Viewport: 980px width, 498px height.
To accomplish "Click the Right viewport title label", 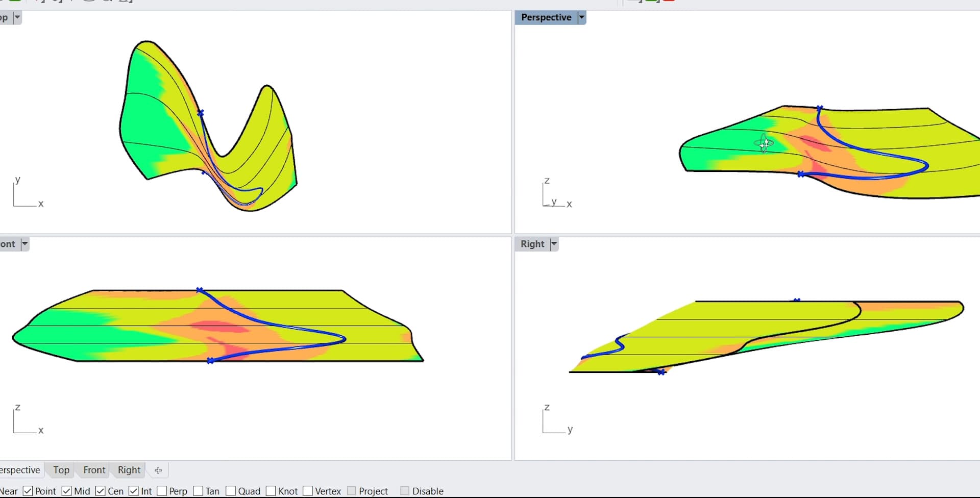I will point(532,244).
